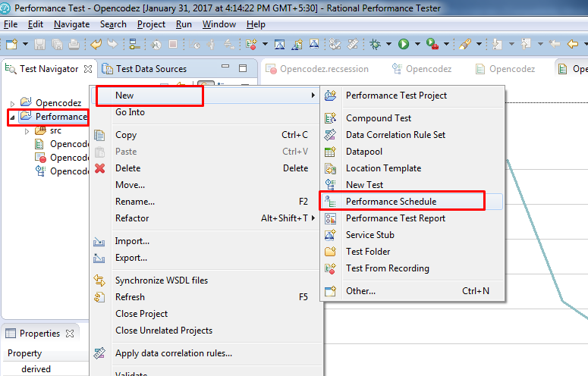Image resolution: width=588 pixels, height=376 pixels.
Task: Click the New Test From Recording toolbar icon
Action: point(251,44)
